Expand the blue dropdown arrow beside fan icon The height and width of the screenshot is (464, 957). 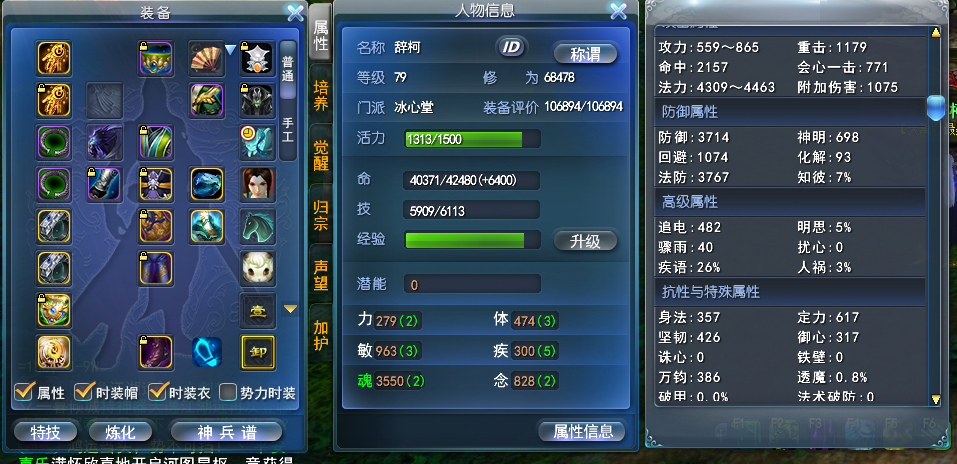[x=231, y=50]
